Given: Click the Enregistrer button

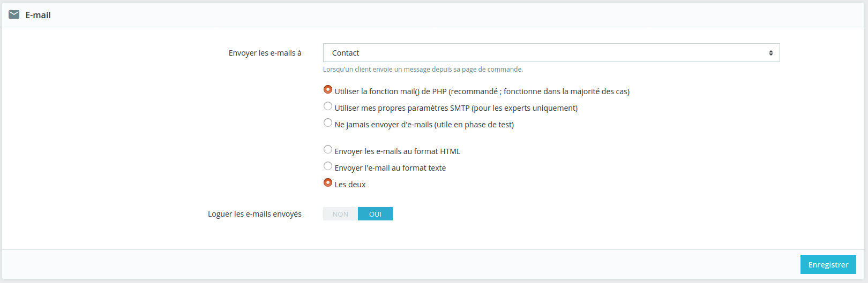Looking at the screenshot, I should [x=828, y=265].
